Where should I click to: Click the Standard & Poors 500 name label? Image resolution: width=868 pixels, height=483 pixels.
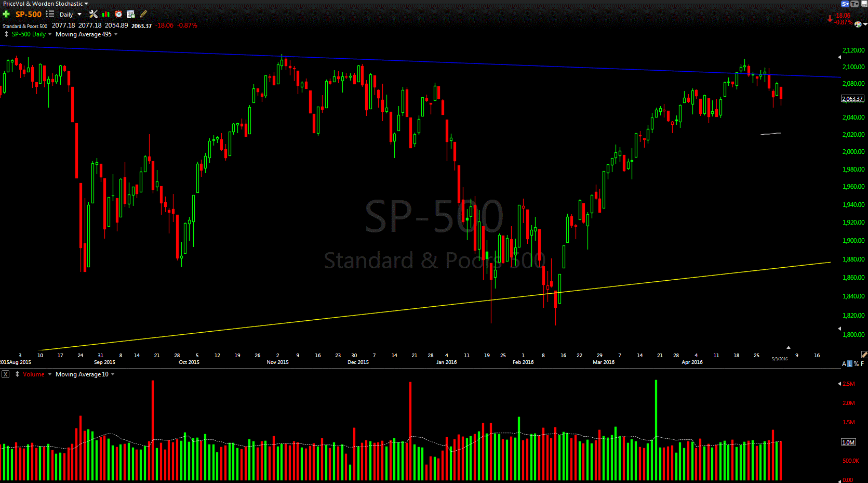click(25, 26)
